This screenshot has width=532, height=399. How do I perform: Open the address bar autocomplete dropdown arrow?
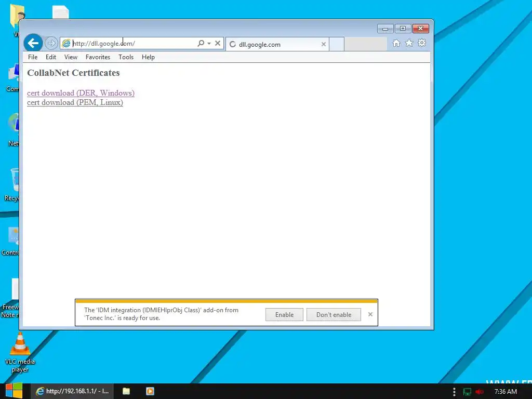(x=209, y=44)
